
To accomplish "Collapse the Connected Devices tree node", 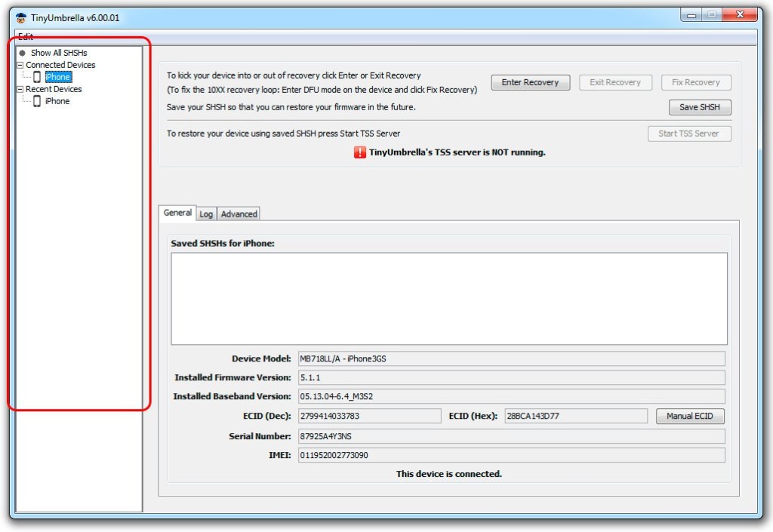I will point(20,65).
